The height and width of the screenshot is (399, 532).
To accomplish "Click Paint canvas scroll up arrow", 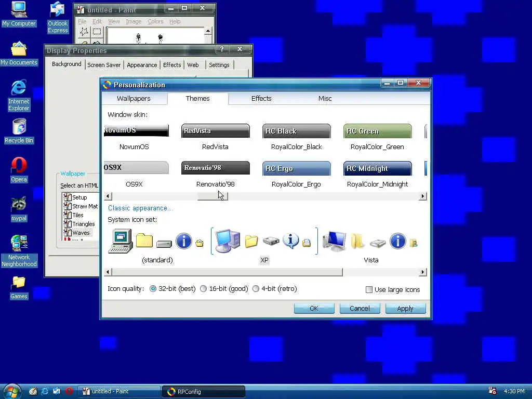I will point(208,31).
